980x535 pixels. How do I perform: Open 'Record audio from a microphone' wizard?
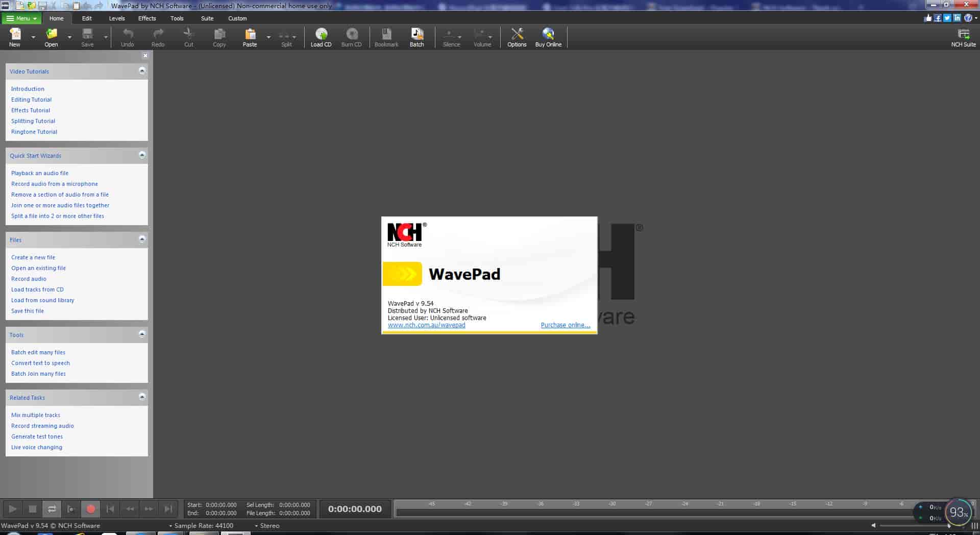tap(54, 184)
